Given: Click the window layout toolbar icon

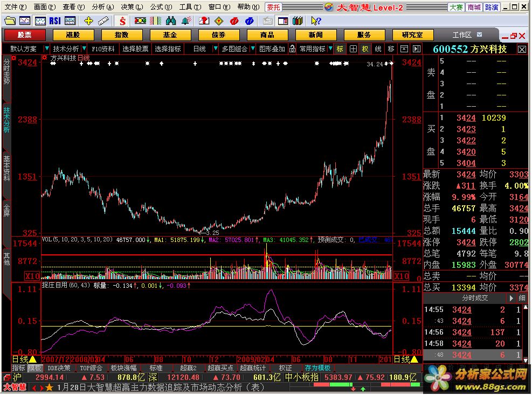Looking at the screenshot, I should [282, 21].
